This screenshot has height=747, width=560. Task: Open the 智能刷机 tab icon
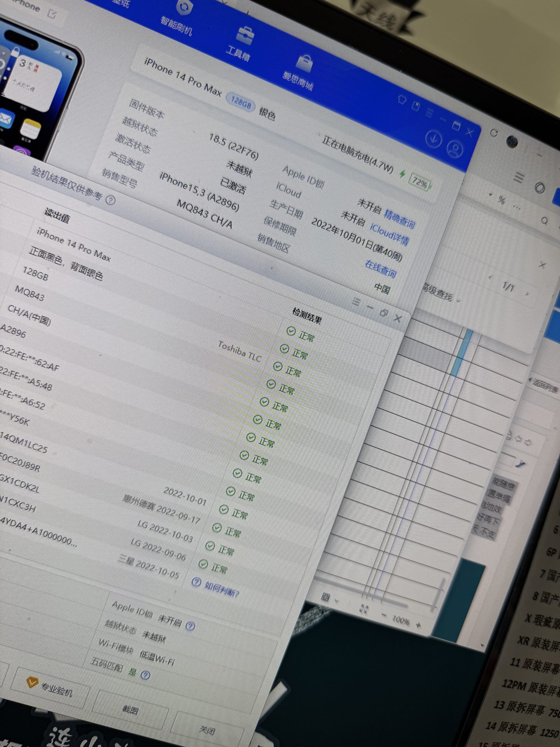pos(184,7)
